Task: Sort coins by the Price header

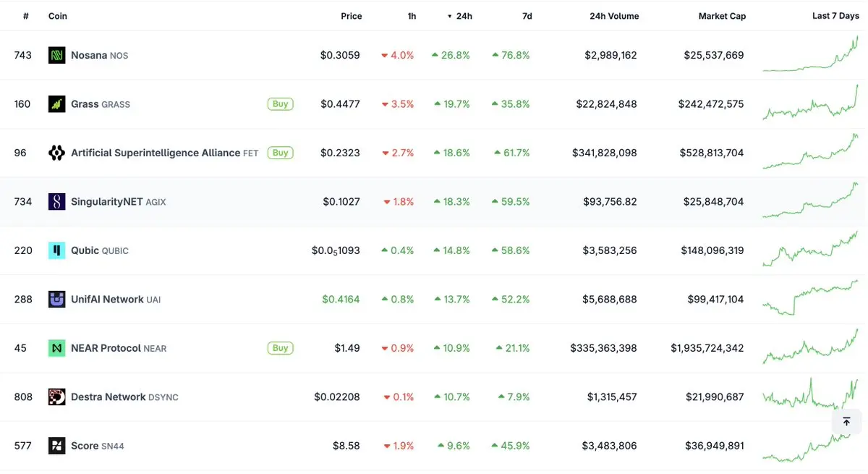Action: [352, 16]
